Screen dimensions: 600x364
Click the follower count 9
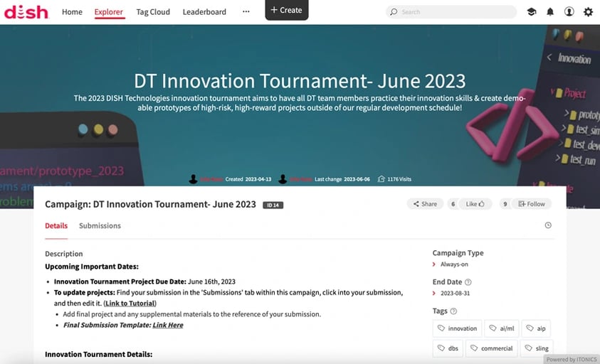tap(505, 204)
